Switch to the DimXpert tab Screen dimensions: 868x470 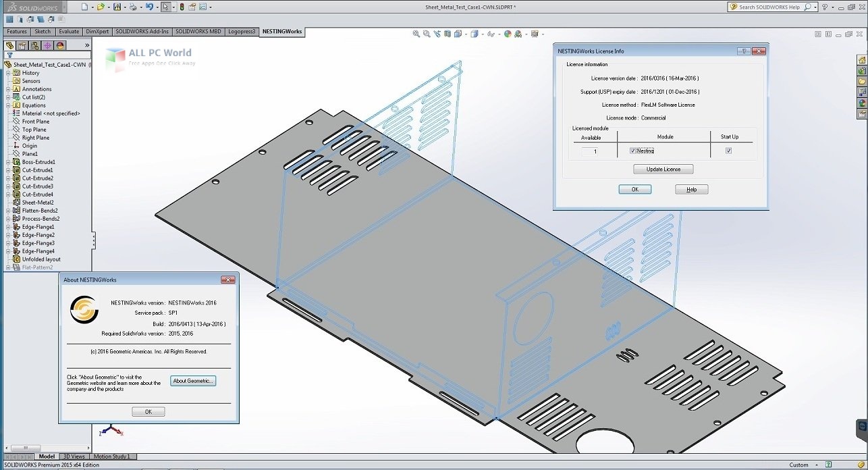point(97,31)
